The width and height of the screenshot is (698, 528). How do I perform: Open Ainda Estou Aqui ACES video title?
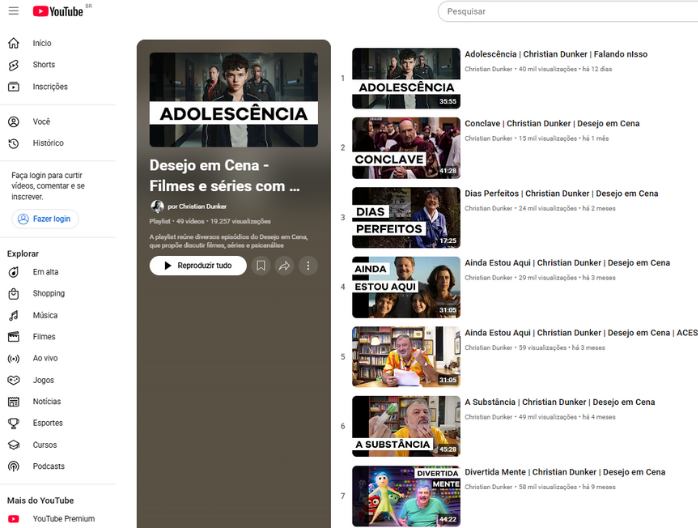tap(581, 333)
